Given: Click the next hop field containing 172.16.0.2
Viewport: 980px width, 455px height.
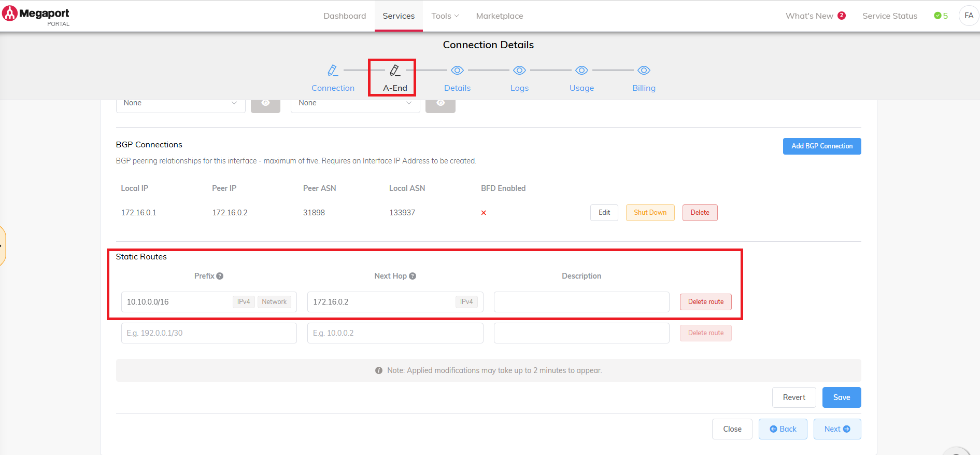Looking at the screenshot, I should (x=395, y=302).
